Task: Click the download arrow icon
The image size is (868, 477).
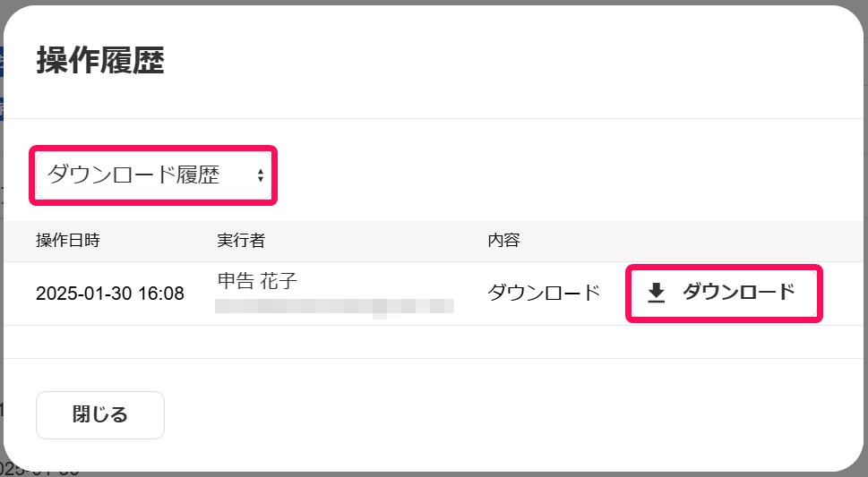Action: point(657,293)
